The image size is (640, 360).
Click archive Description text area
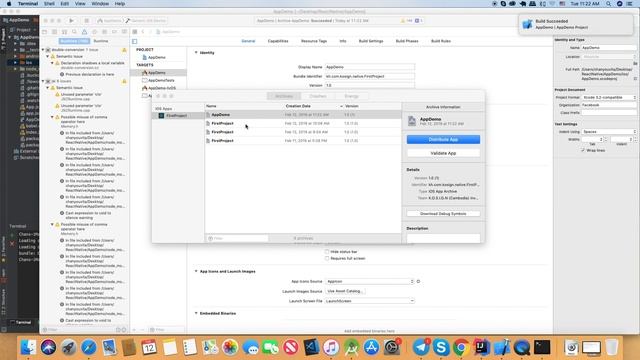click(443, 238)
